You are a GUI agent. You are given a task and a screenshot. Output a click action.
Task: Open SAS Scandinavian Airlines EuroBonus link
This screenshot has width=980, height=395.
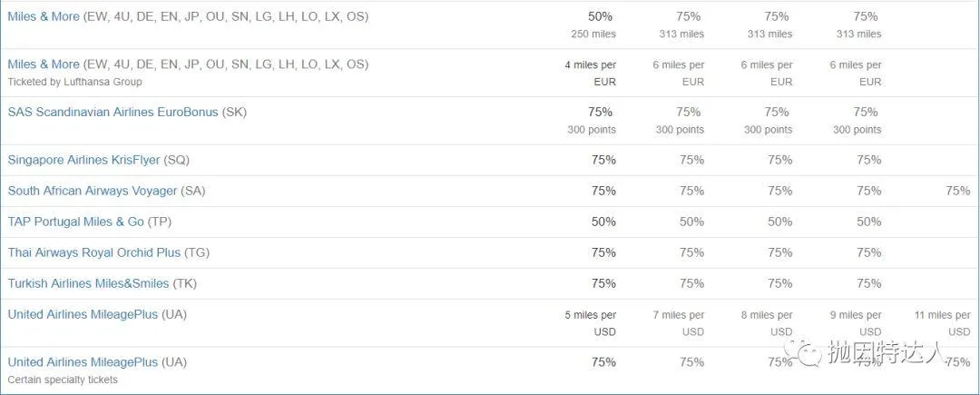[x=113, y=113]
